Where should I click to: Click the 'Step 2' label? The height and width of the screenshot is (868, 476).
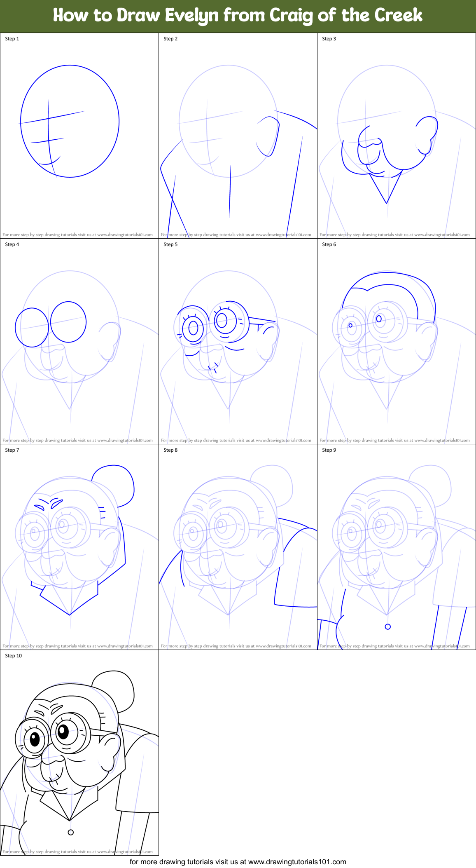(x=170, y=39)
